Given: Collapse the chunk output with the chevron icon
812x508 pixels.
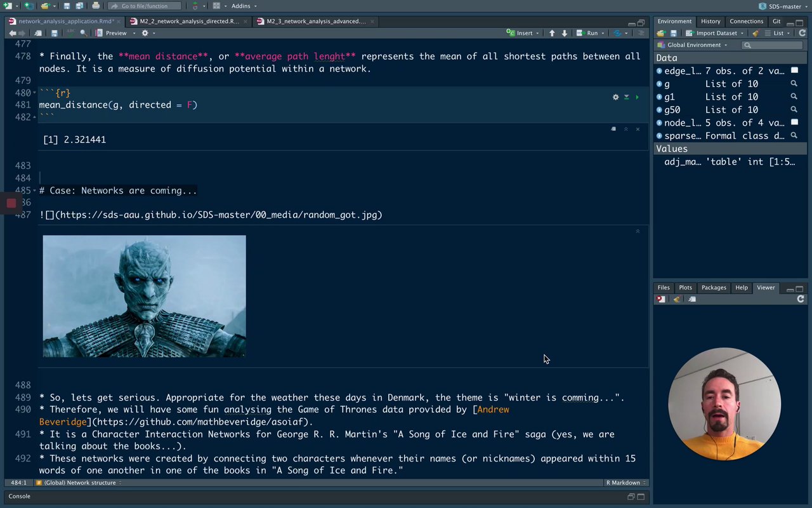Looking at the screenshot, I should (x=625, y=129).
